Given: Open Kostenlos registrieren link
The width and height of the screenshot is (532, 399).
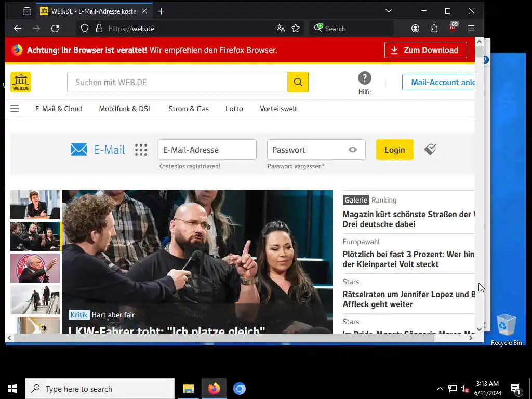Looking at the screenshot, I should click(189, 166).
